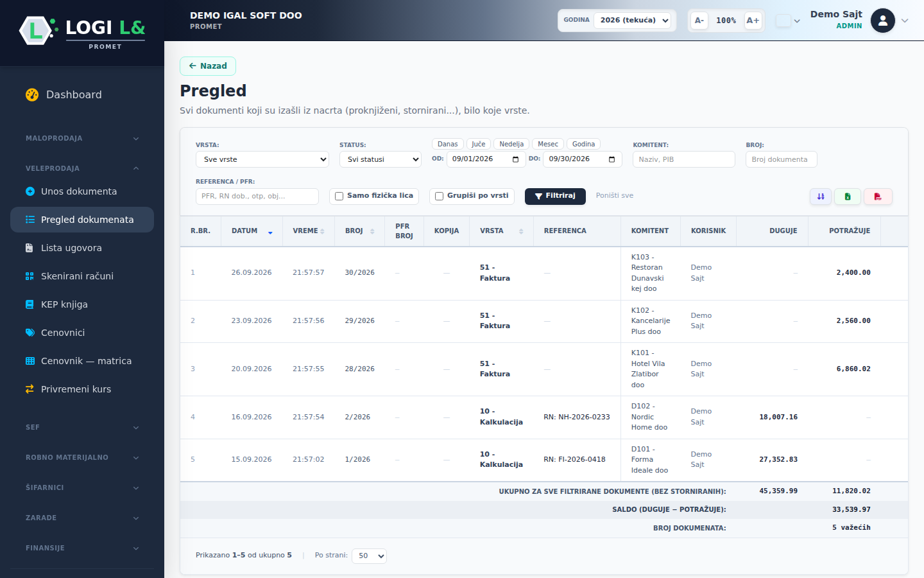
Task: Go back with the Nazad button
Action: [x=208, y=66]
